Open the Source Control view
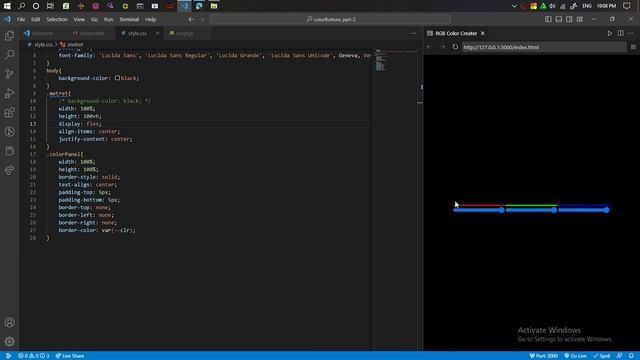This screenshot has width=640, height=360. (9, 74)
